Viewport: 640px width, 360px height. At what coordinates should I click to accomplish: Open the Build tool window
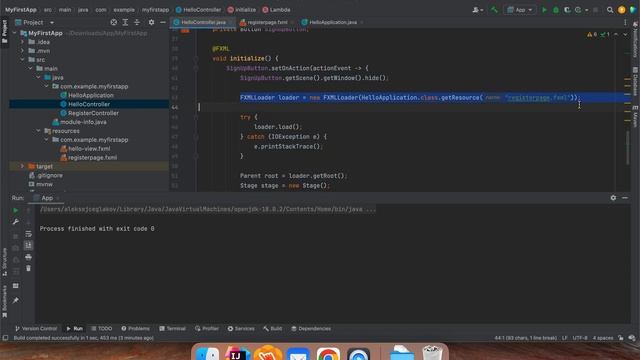pos(273,329)
